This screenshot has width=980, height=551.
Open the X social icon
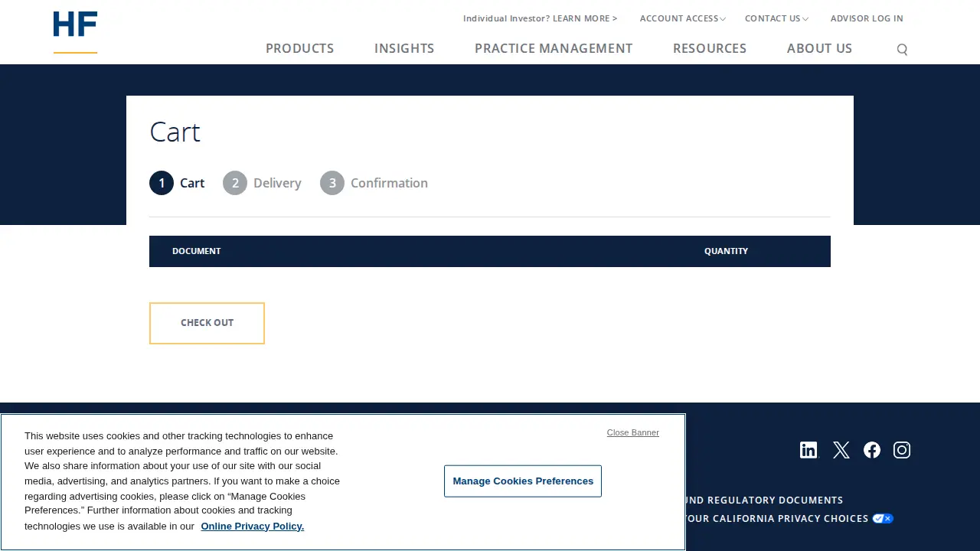click(841, 450)
